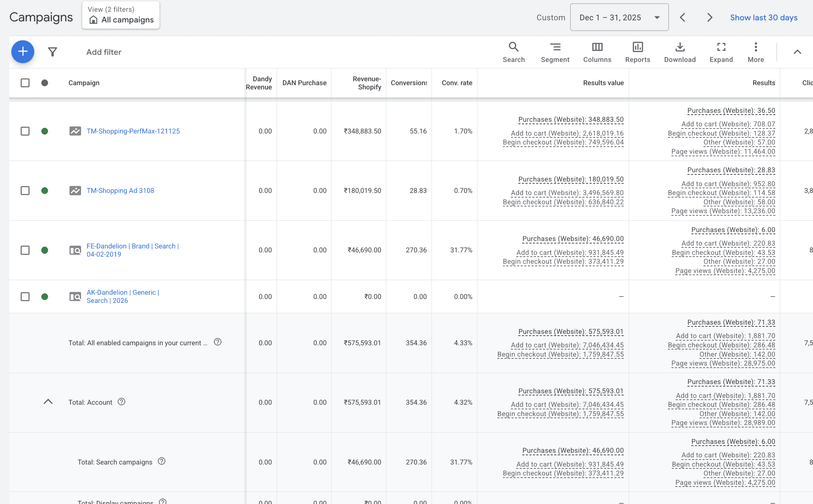Viewport: 813px width, 504px height.
Task: Click 4.33% conv. rate total
Action: (x=463, y=343)
